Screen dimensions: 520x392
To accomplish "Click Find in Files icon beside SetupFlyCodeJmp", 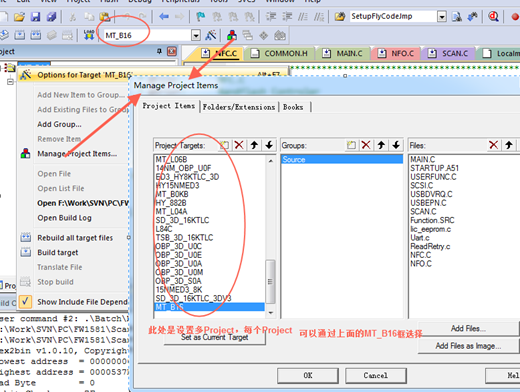I will tap(457, 16).
